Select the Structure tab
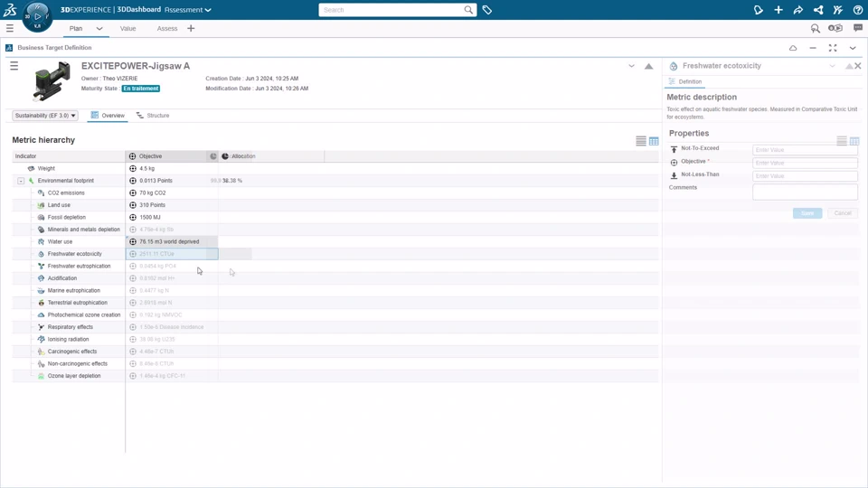 coord(153,116)
